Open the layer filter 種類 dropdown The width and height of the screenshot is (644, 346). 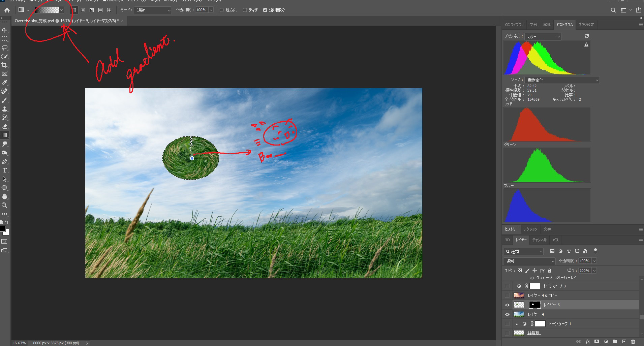[x=524, y=251]
